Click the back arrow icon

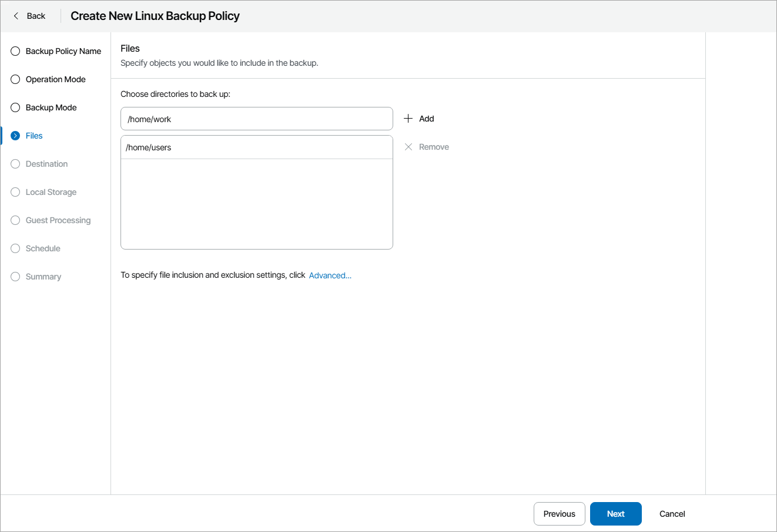pyautogui.click(x=16, y=16)
